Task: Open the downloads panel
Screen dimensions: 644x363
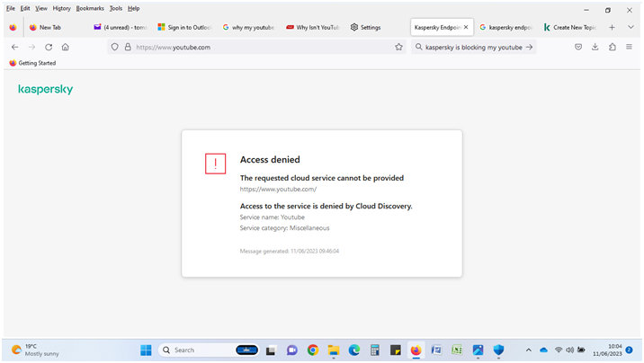Action: 595,47
